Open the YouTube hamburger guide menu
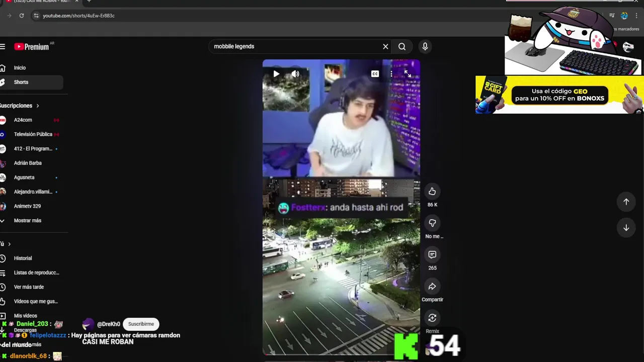The width and height of the screenshot is (644, 362). pyautogui.click(x=3, y=47)
